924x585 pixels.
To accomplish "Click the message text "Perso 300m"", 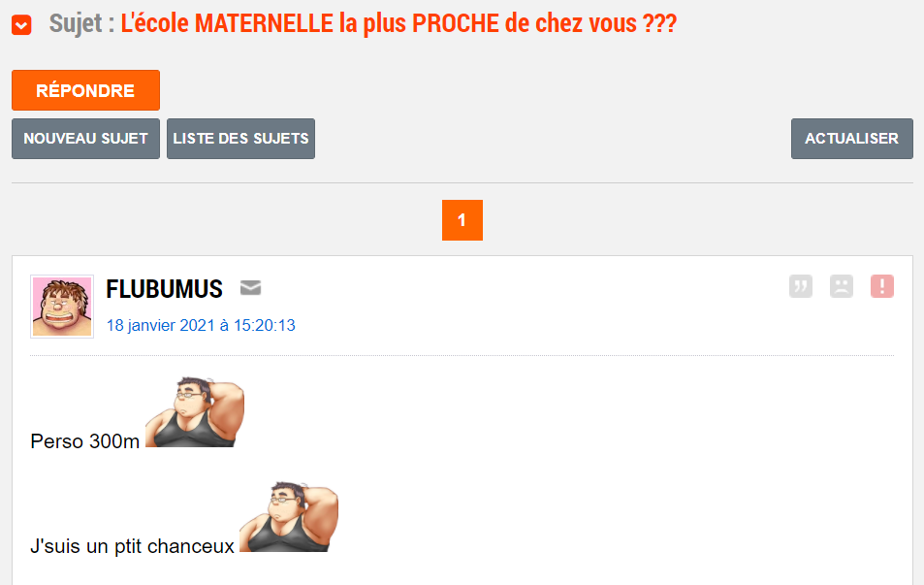I will [85, 441].
